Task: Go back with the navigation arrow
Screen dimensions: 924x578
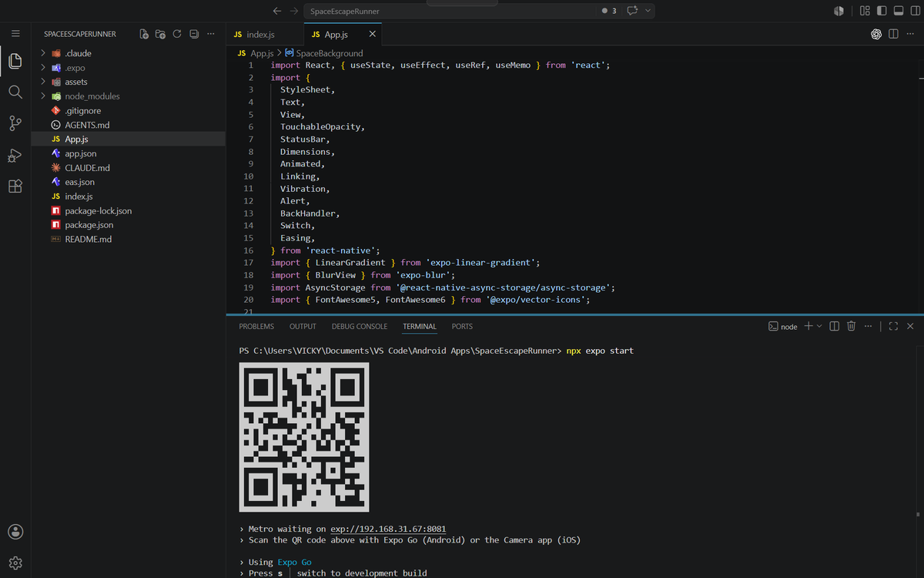Action: pyautogui.click(x=277, y=11)
